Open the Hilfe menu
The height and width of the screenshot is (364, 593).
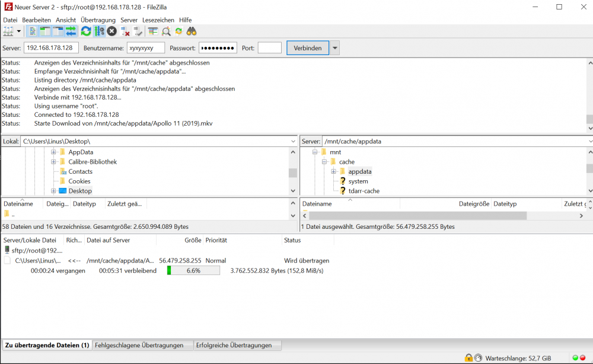(x=185, y=20)
